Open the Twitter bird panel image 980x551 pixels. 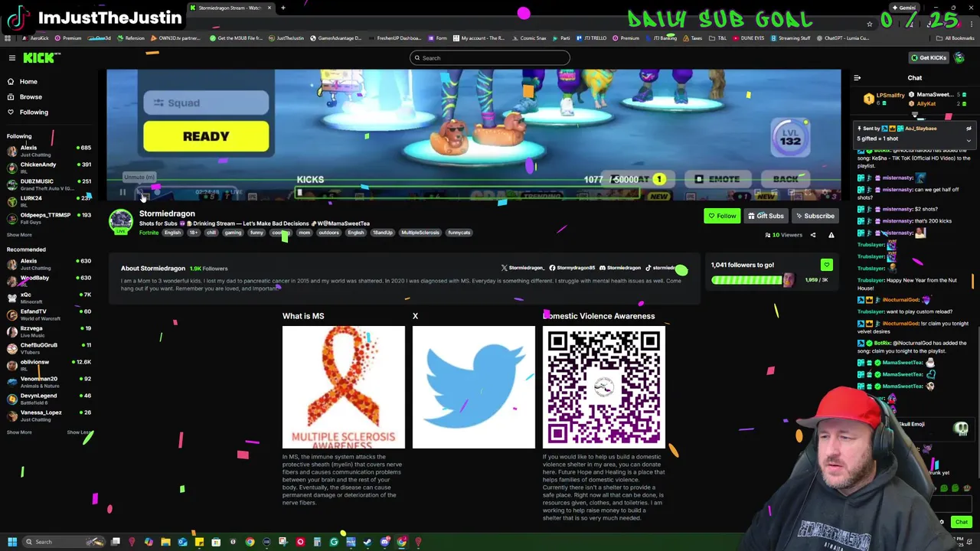[474, 387]
